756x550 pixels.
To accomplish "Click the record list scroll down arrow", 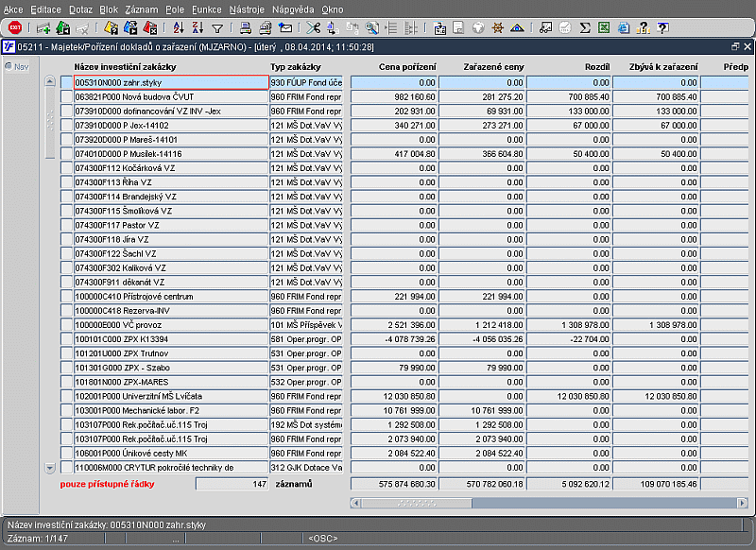I will point(50,468).
